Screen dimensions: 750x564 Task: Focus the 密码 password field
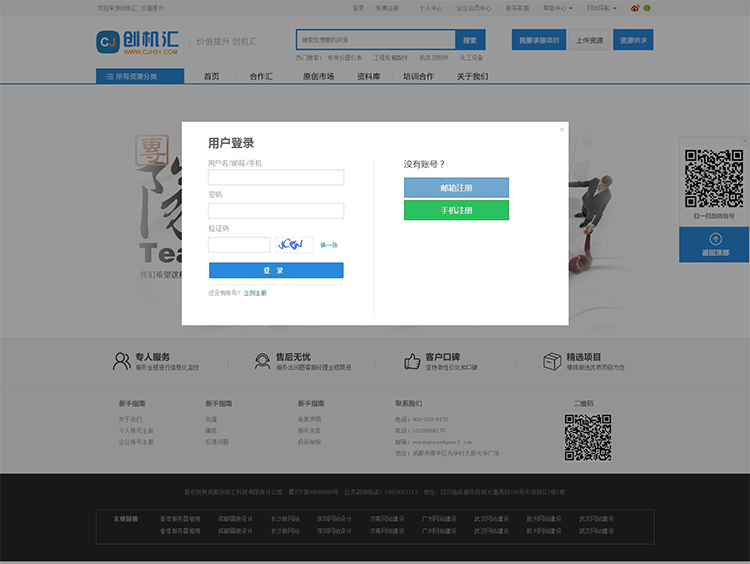(x=276, y=211)
